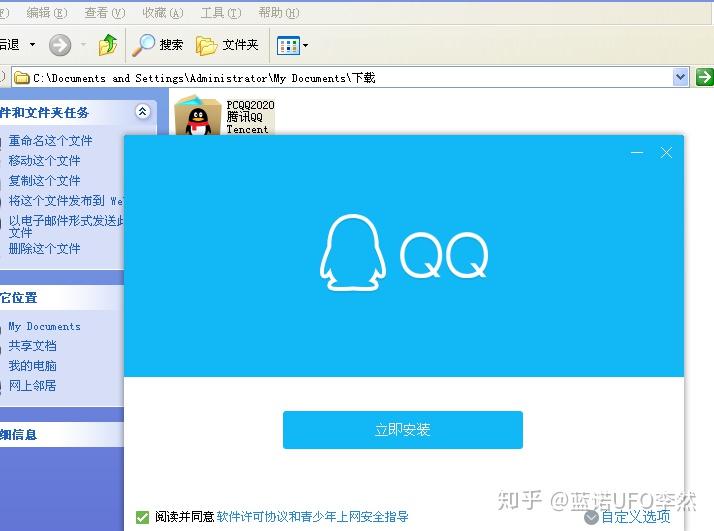Click the Views layout icon
This screenshot has width=714, height=531.
coord(288,45)
